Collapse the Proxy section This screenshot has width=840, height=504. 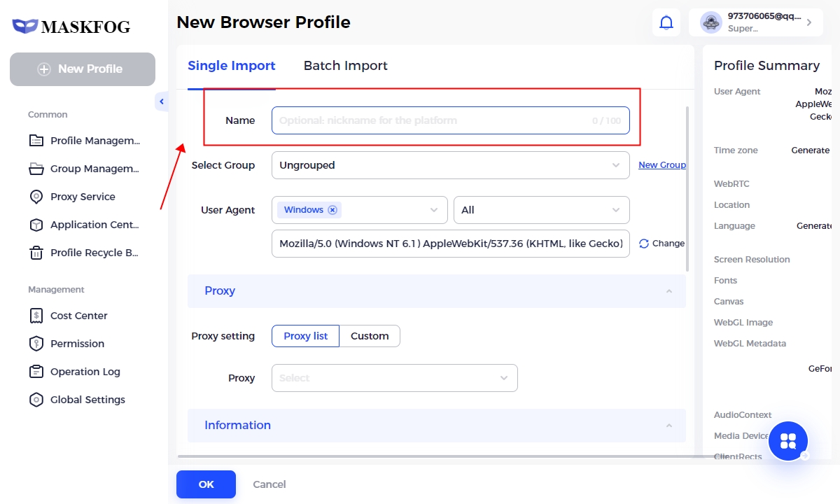(668, 291)
